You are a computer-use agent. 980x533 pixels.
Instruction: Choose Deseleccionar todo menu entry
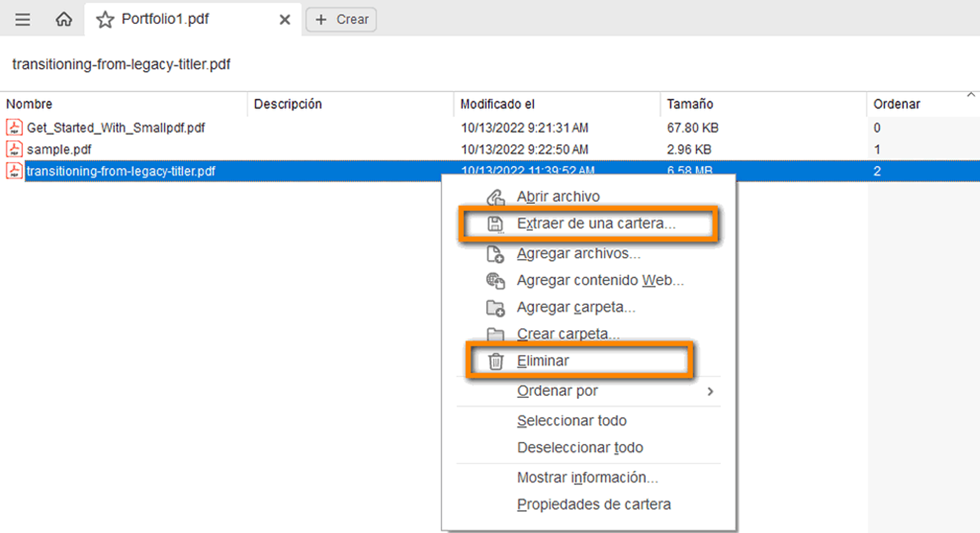580,448
